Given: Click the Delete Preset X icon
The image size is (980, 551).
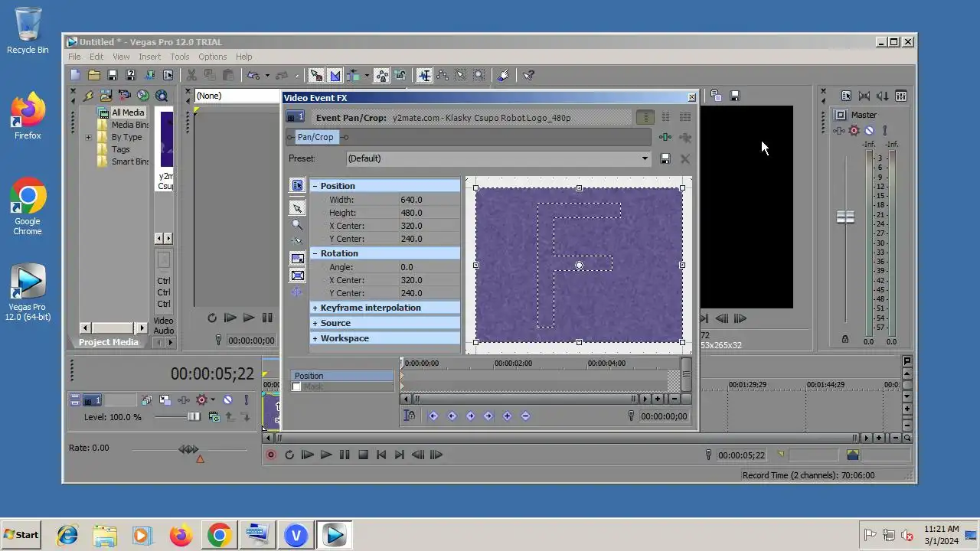Looking at the screenshot, I should tap(684, 158).
